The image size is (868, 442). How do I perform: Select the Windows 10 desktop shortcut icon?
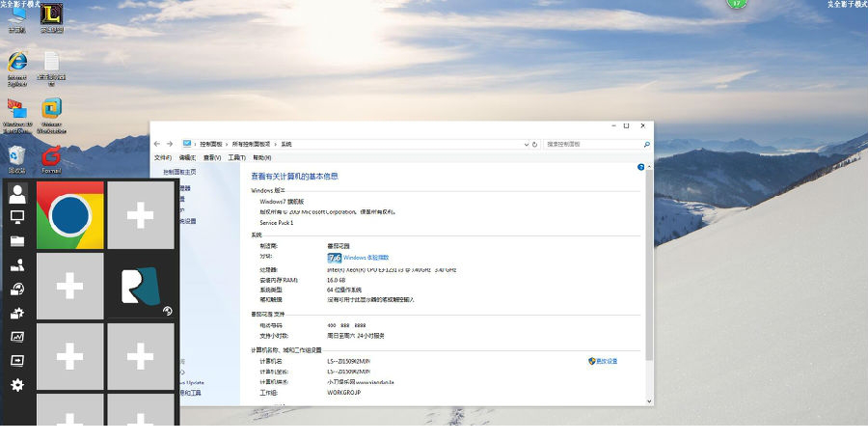tap(17, 116)
